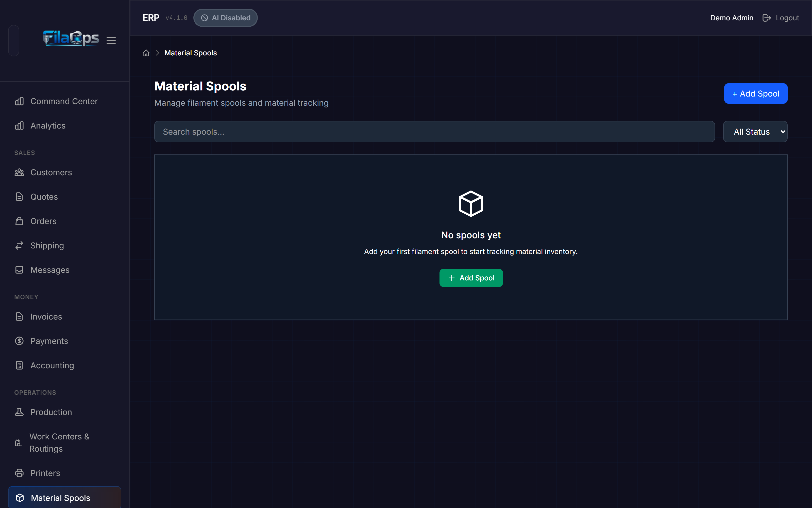Go to Invoices
The width and height of the screenshot is (812, 508).
(64, 316)
